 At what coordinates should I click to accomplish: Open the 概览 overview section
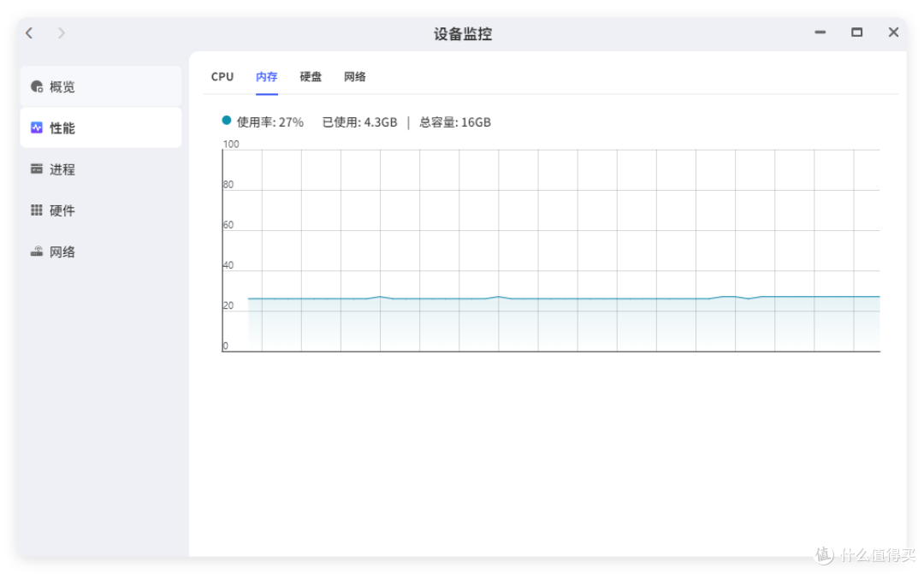point(101,86)
